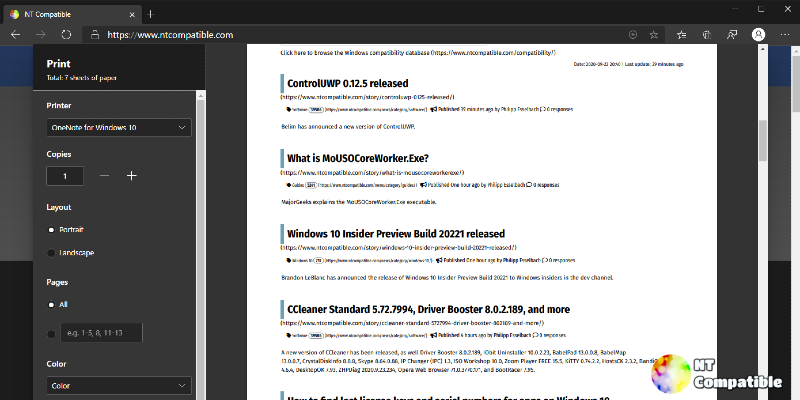The image size is (800, 400).
Task: Click scroll up arrow of print preview
Action: (763, 49)
